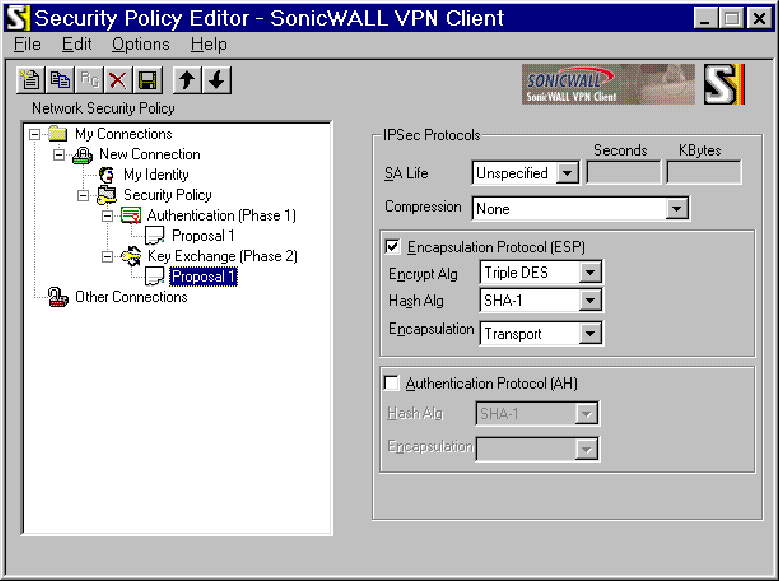Select New Connection label in tree
Image resolution: width=779 pixels, height=581 pixels.
point(150,155)
